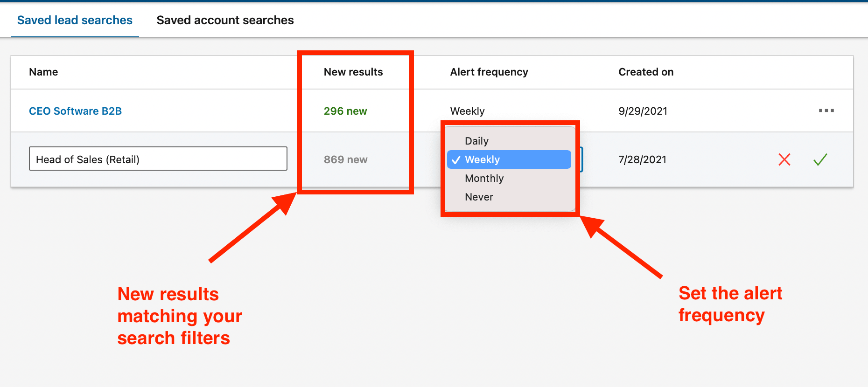View the 296 new results
Screen dimensions: 868x387
(x=345, y=111)
